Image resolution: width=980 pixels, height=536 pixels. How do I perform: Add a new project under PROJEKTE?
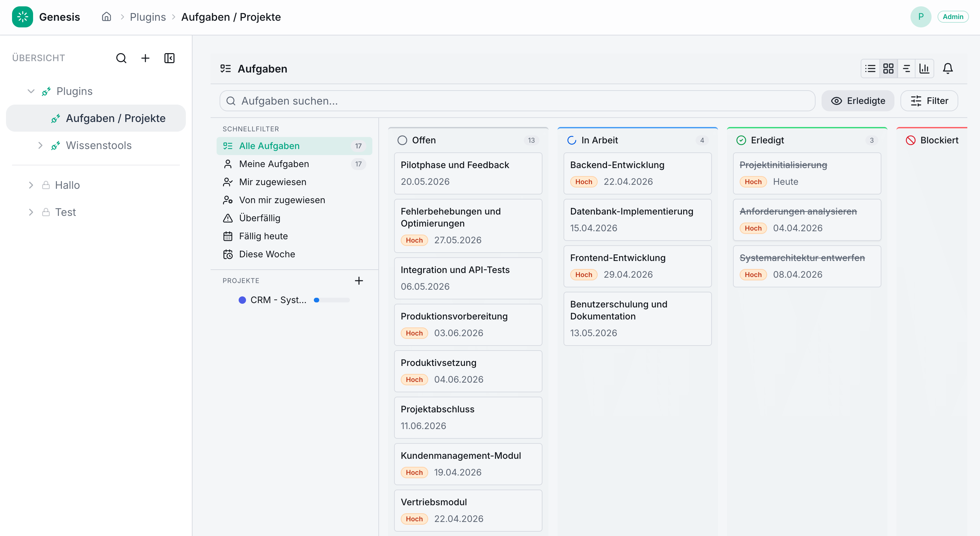(359, 281)
